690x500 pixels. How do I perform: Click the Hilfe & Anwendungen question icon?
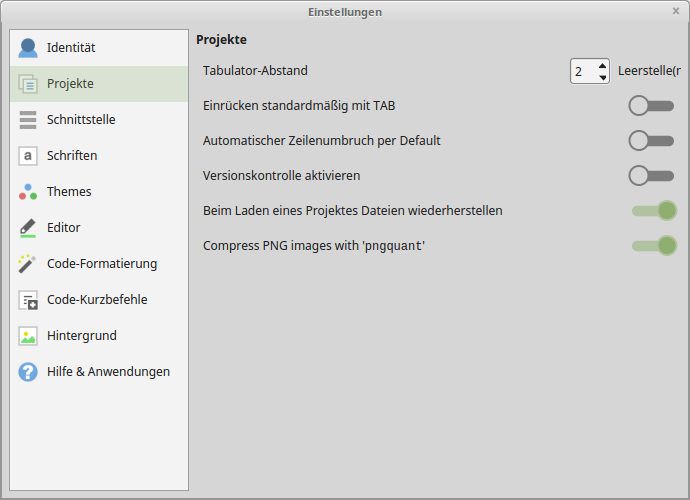28,372
